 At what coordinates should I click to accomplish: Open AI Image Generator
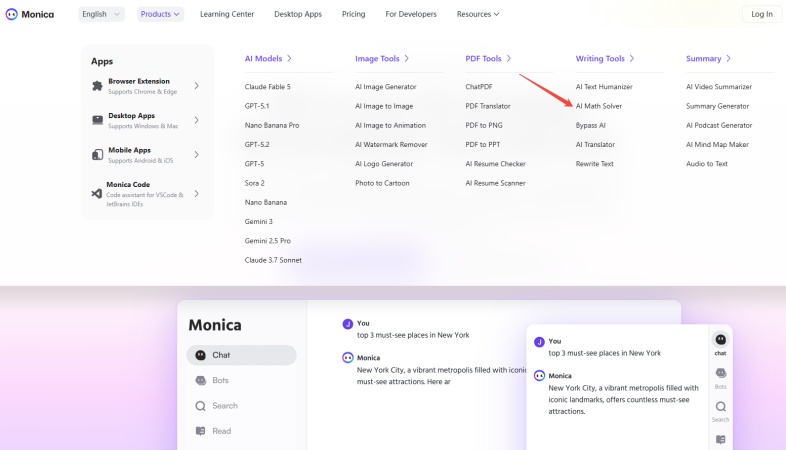pos(385,87)
